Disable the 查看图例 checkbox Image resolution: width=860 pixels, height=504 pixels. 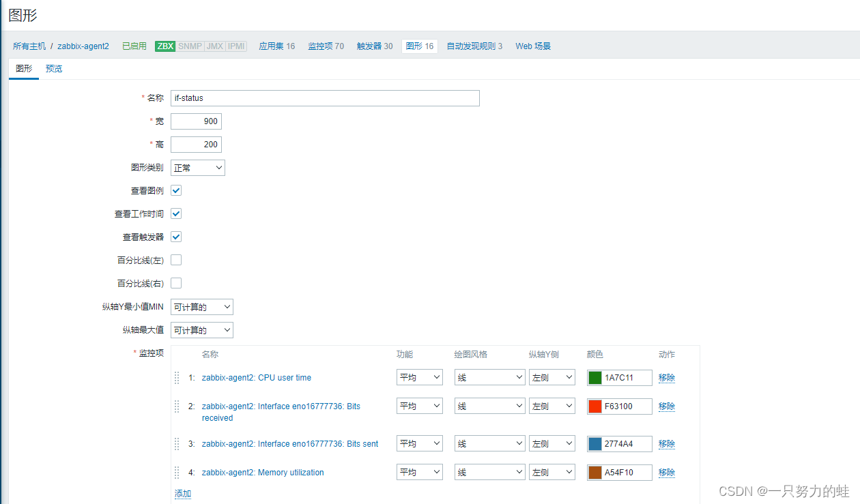click(175, 190)
